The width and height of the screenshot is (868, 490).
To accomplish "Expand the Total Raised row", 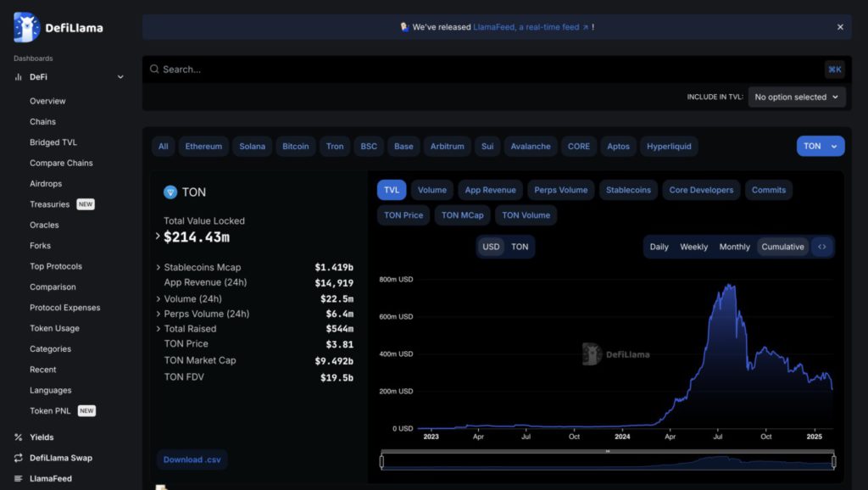I will point(159,329).
